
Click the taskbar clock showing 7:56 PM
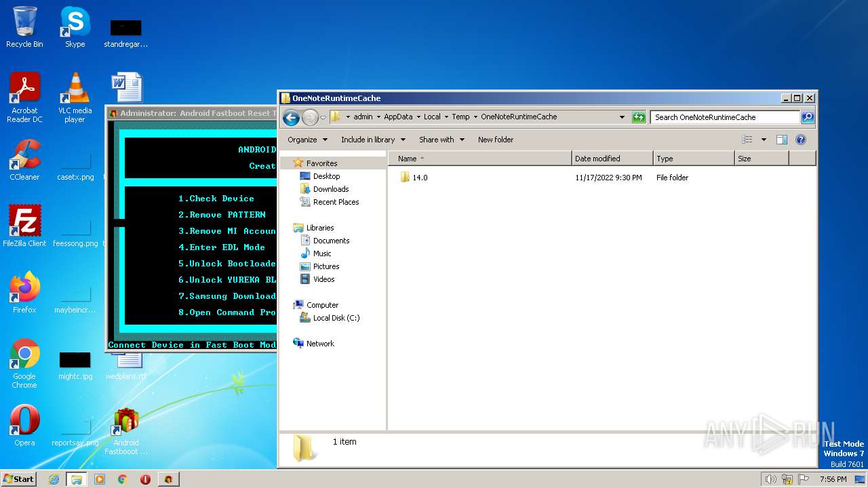point(833,479)
